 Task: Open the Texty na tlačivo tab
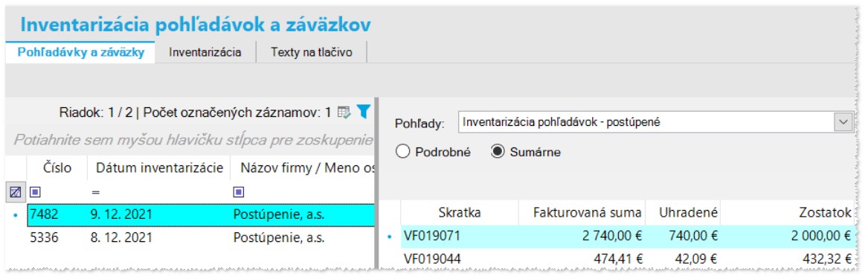(312, 53)
